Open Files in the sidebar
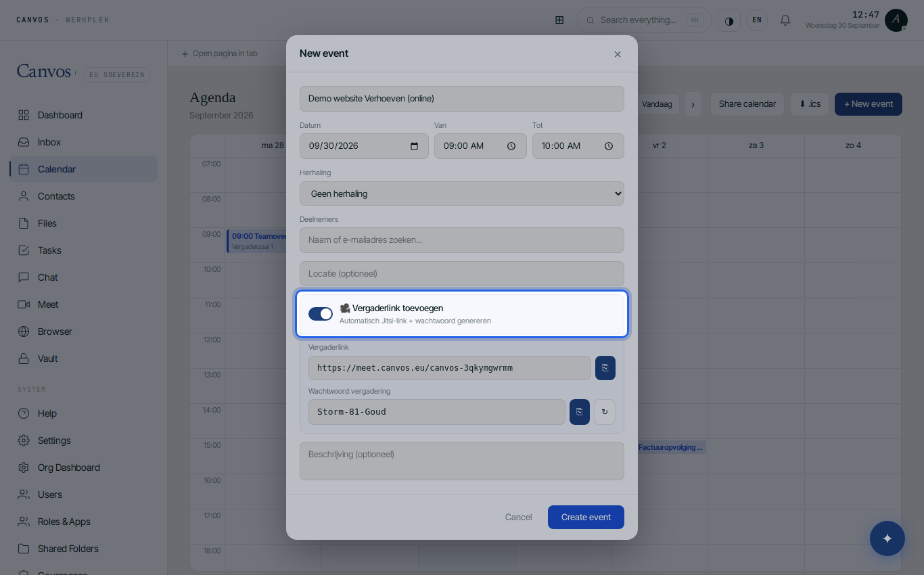The image size is (924, 575). coord(83,223)
